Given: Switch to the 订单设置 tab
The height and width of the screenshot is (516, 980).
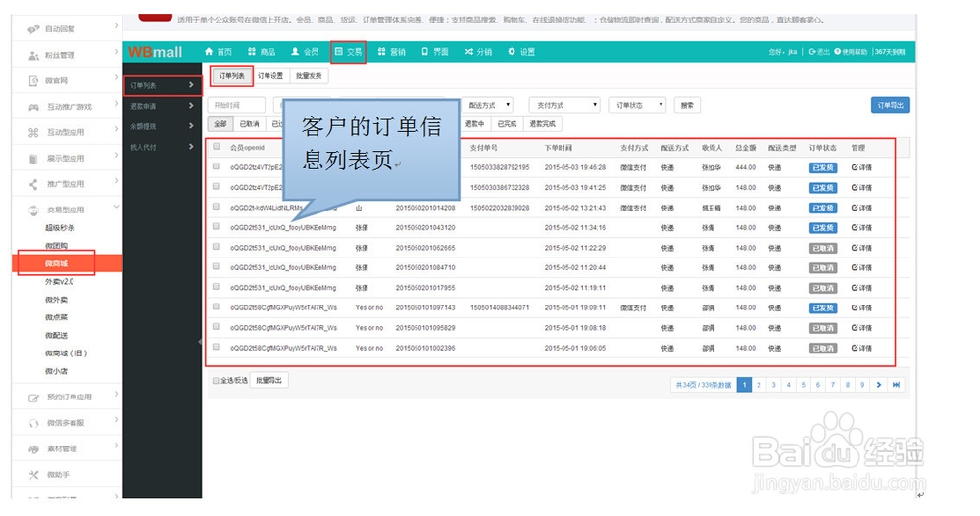Looking at the screenshot, I should 270,76.
